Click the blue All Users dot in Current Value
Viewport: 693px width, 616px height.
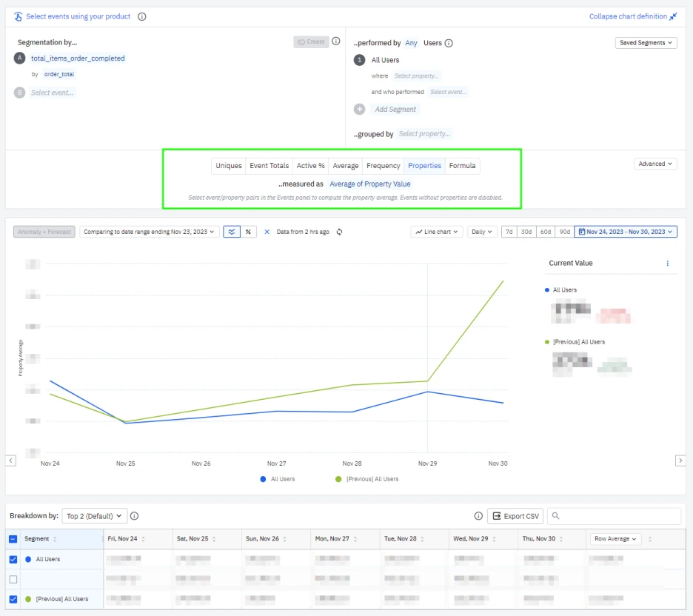[547, 290]
